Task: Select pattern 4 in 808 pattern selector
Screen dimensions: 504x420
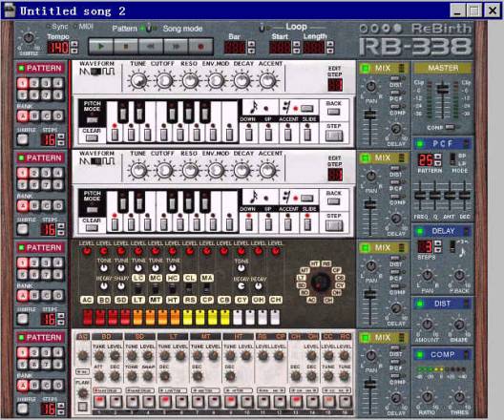Action: point(58,262)
